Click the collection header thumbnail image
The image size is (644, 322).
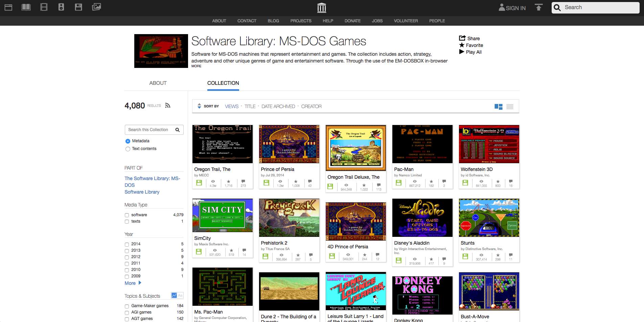pos(161,51)
